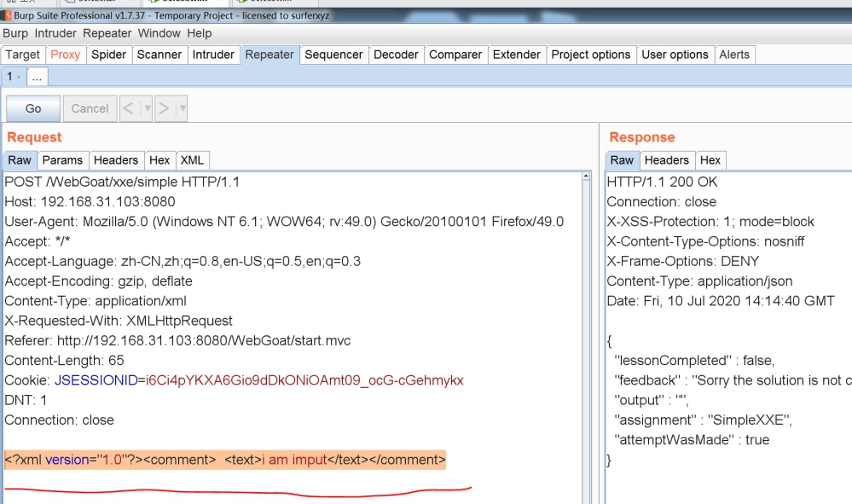The width and height of the screenshot is (852, 504).
Task: Close Repeater tab 1 with its x
Action: (19, 77)
